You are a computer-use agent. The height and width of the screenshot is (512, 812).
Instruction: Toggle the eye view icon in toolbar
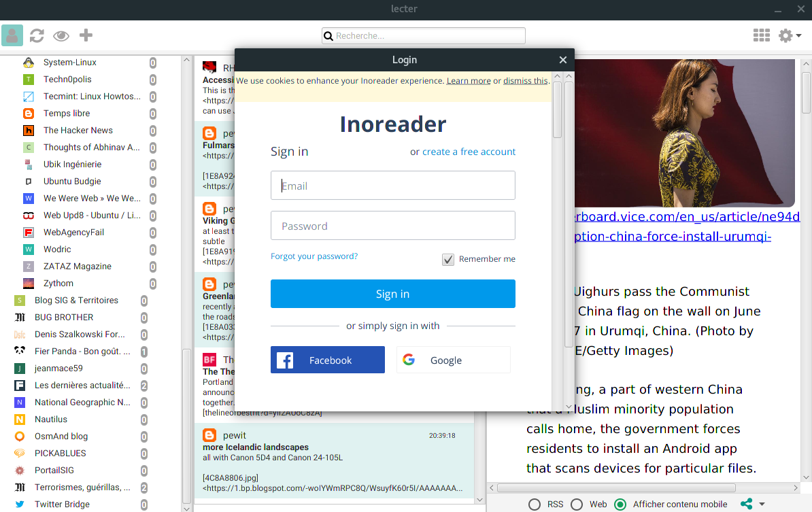click(61, 35)
